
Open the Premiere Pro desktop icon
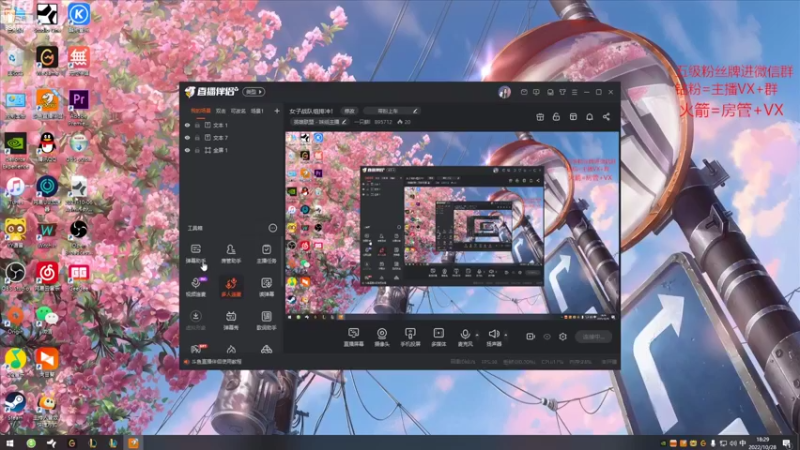(x=79, y=105)
